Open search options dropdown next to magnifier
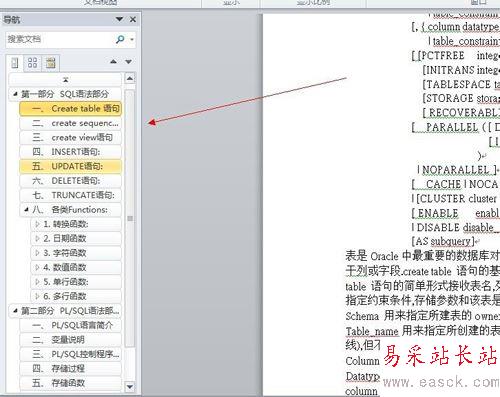 tap(132, 40)
